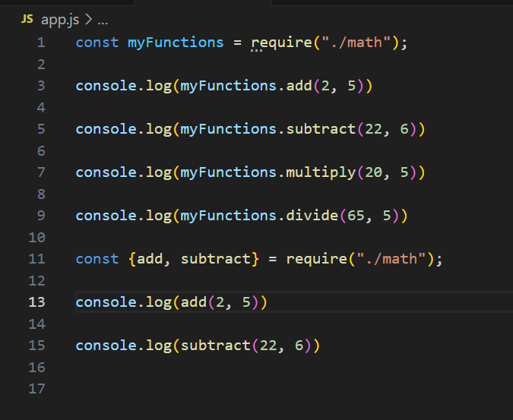The width and height of the screenshot is (513, 420).
Task: Click the multiply method on line 7
Action: pos(321,172)
